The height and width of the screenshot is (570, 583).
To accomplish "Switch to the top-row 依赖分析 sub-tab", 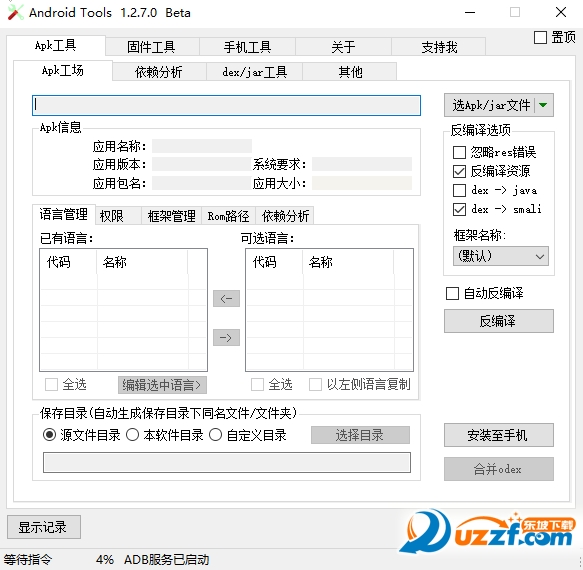I will [159, 72].
